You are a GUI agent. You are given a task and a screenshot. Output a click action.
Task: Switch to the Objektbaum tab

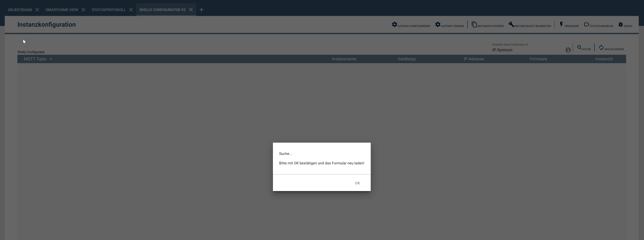(x=20, y=10)
